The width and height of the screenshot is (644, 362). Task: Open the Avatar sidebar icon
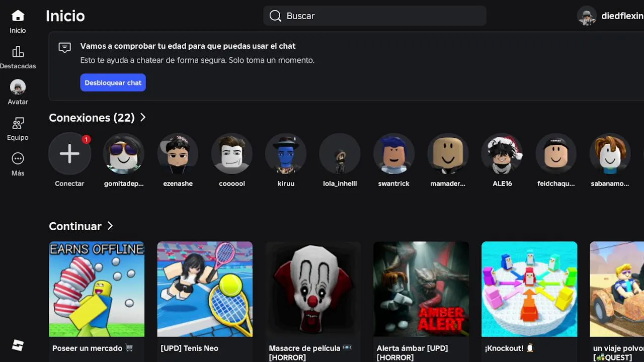(18, 87)
